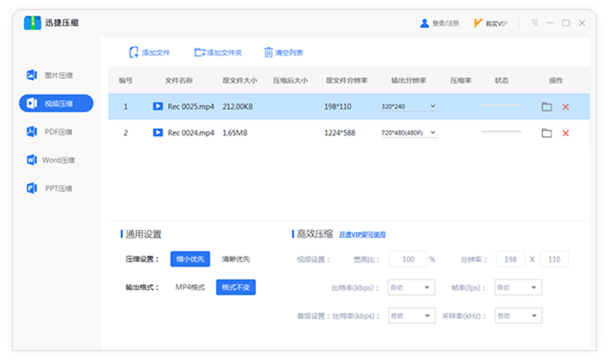610x360 pixels.
Task: Click resolution height field showing 110
Action: click(554, 259)
